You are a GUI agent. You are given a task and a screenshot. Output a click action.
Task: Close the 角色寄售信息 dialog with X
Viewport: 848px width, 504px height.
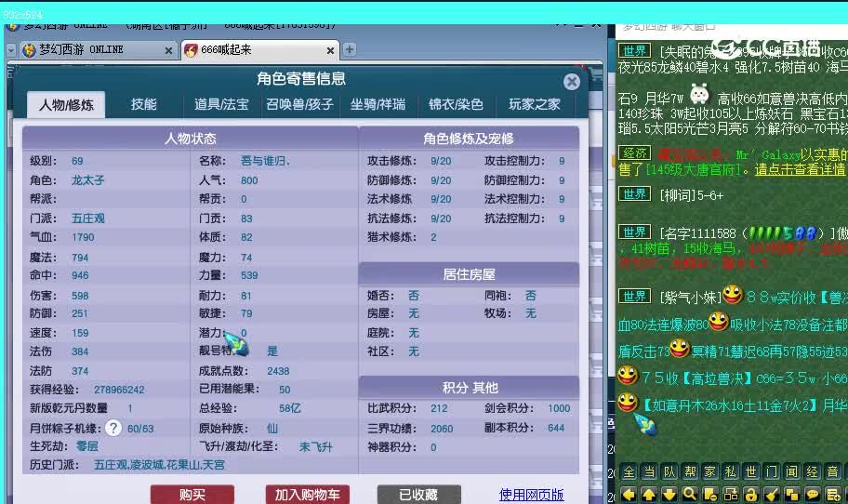571,82
